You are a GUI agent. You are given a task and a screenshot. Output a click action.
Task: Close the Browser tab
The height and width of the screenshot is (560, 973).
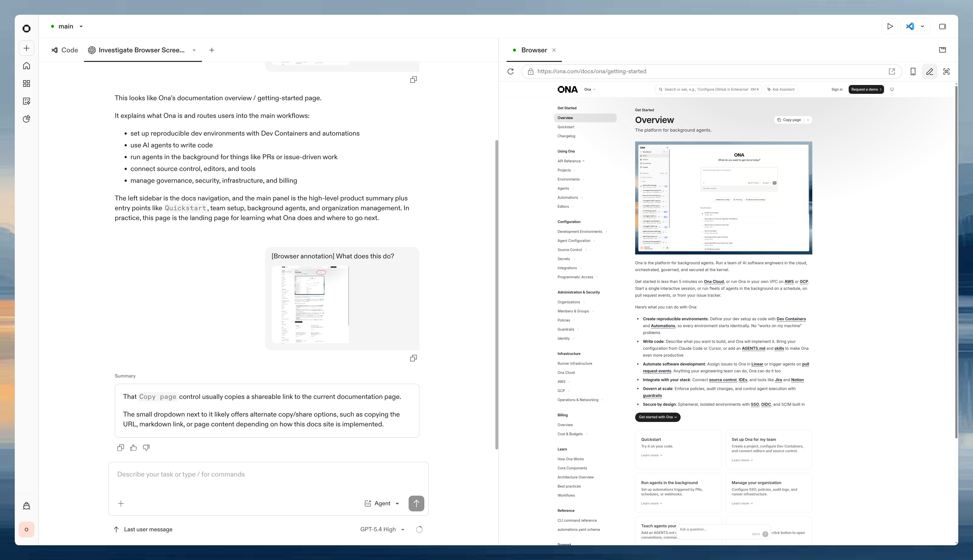(554, 50)
